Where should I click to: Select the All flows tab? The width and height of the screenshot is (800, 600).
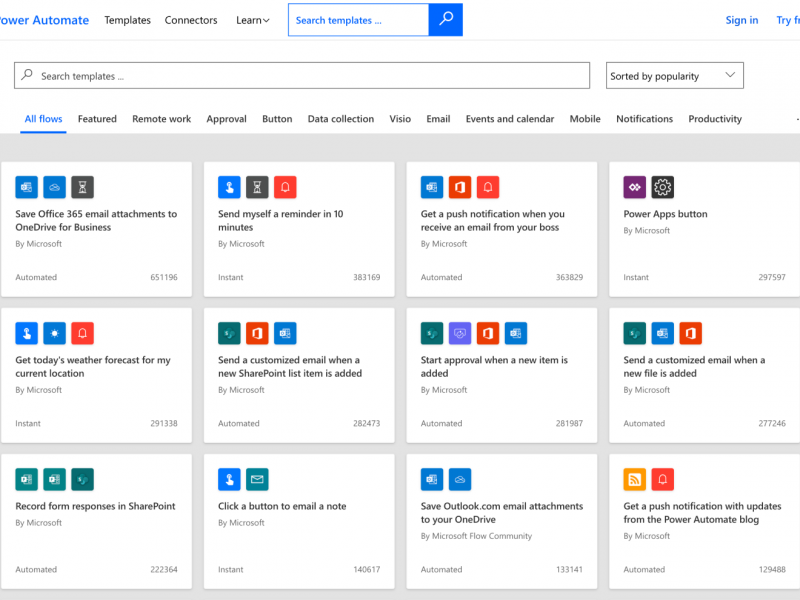coord(43,119)
